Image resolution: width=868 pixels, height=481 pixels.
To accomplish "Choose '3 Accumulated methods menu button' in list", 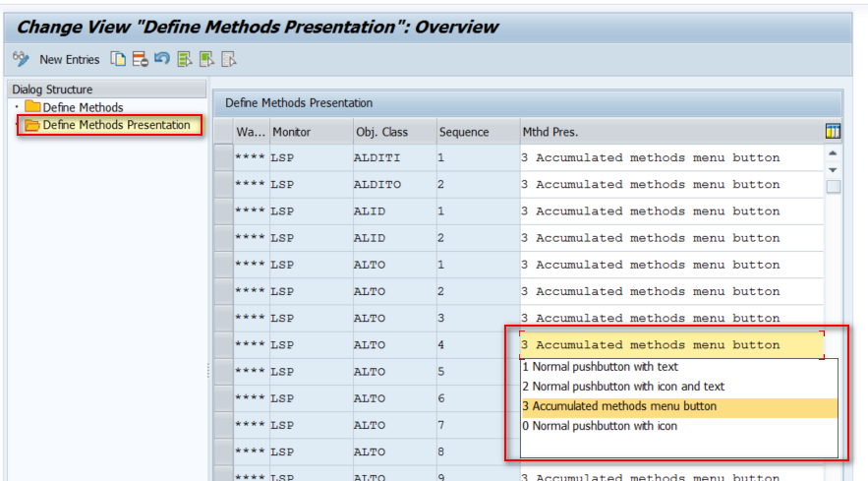I will tap(679, 406).
